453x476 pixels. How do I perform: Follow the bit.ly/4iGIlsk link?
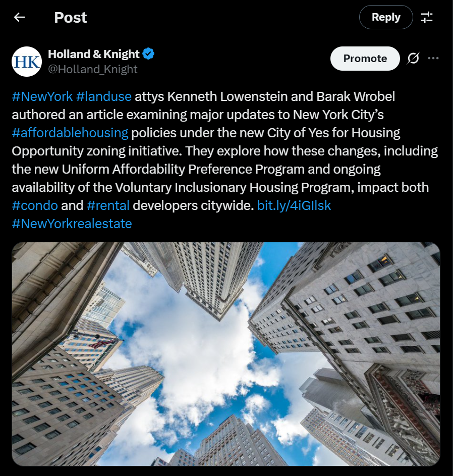[294, 205]
